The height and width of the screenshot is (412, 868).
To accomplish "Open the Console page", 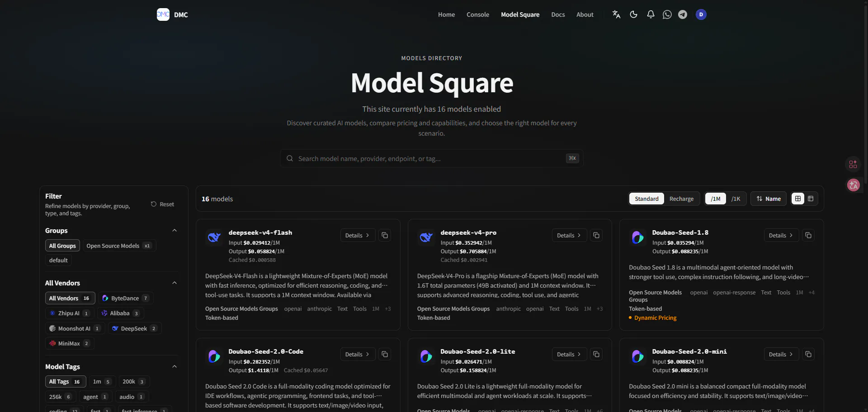I will tap(478, 14).
